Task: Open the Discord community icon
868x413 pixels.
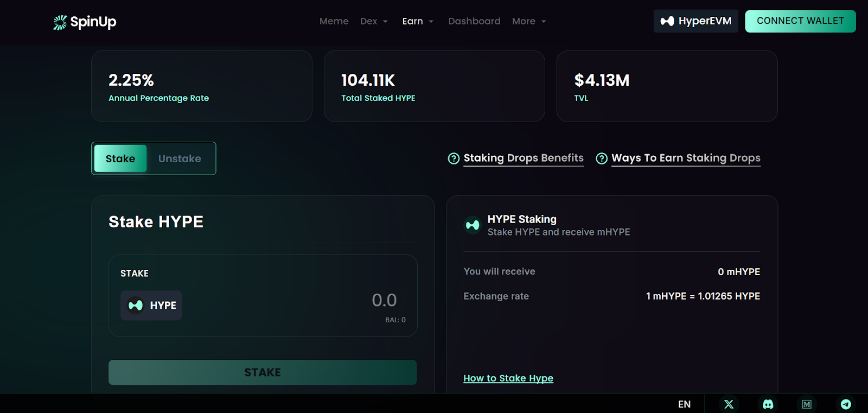Action: tap(768, 404)
